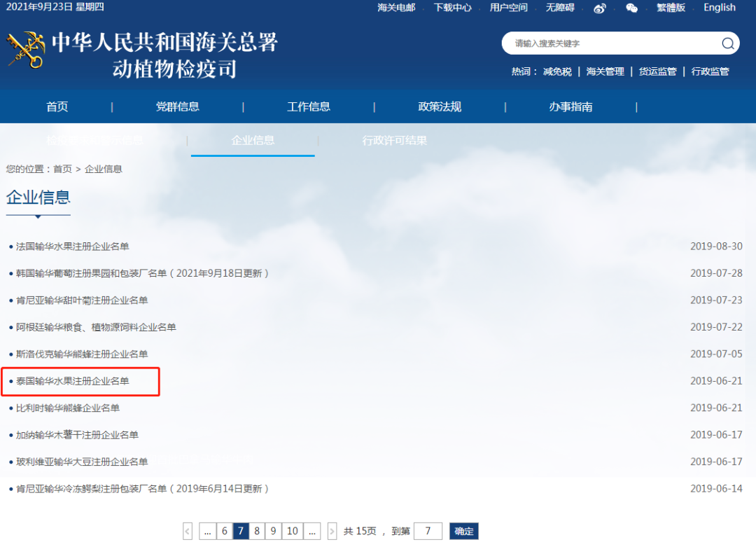The height and width of the screenshot is (554, 756).
Task: Open the 办事指南 menu item
Action: point(570,106)
